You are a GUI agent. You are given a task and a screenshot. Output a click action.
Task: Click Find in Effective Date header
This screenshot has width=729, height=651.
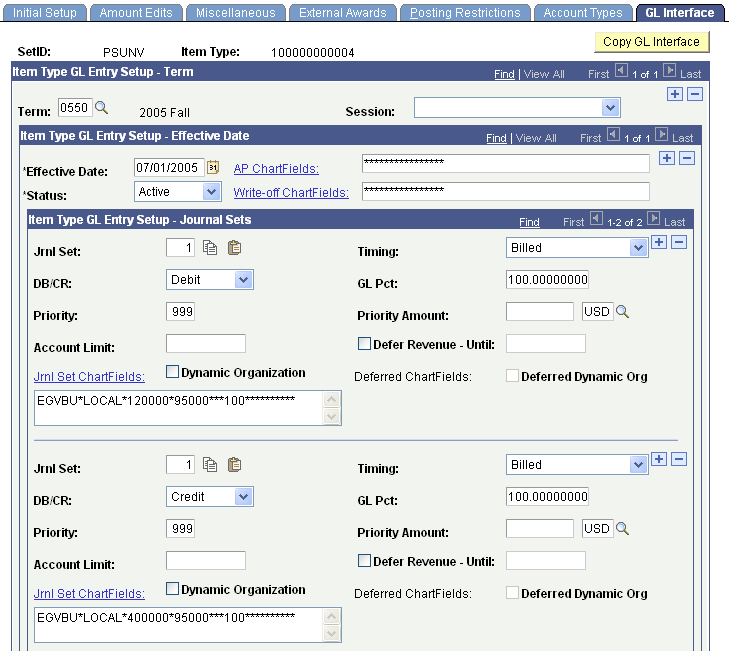coord(497,138)
